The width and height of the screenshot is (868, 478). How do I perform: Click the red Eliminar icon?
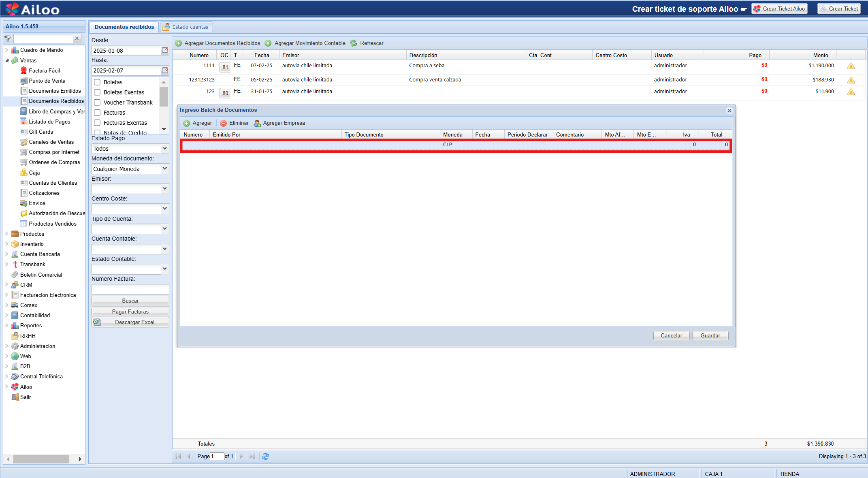click(223, 123)
